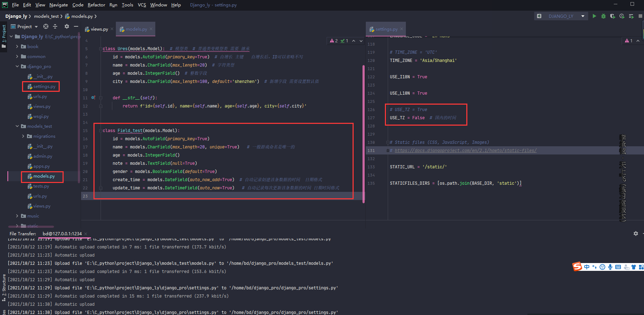Screen dimensions: 644x315
Task: Toggle Chinese punctuation mode in IME bar
Action: tap(594, 267)
